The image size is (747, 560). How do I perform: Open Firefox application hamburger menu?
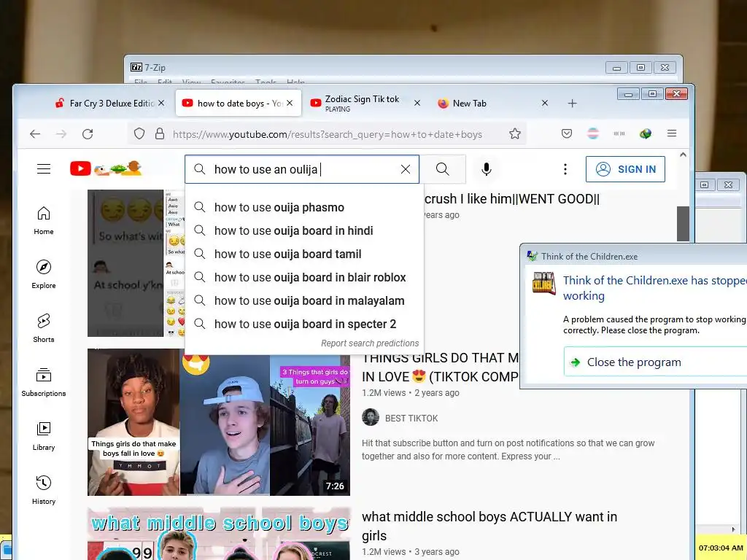(x=672, y=133)
